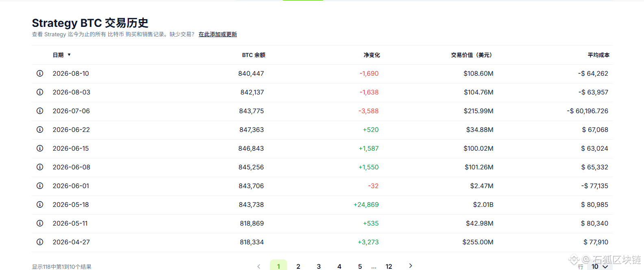Open info icon for 2026-05-18 row

point(40,204)
